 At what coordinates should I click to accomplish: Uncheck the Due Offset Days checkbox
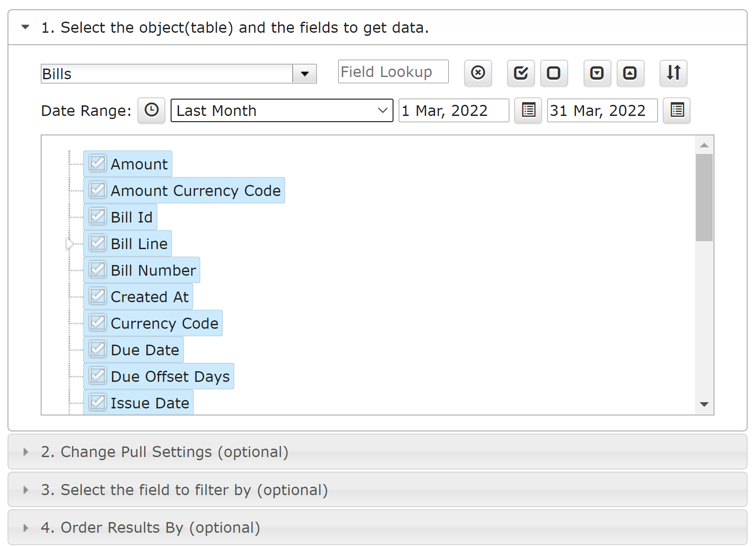pos(97,376)
